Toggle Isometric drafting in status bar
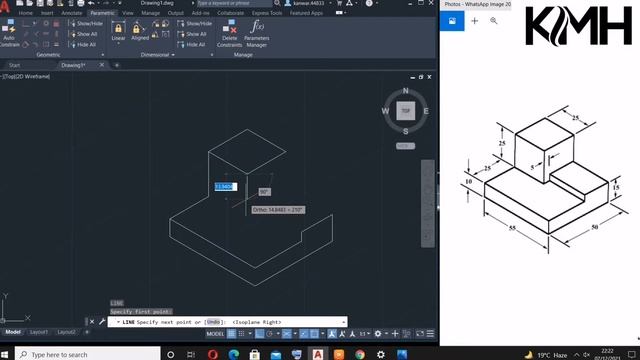The image size is (640, 360). click(x=287, y=334)
